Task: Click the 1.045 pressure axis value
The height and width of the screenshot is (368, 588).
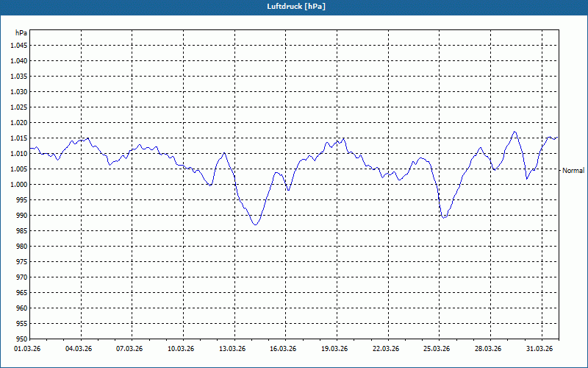Action: pos(19,46)
